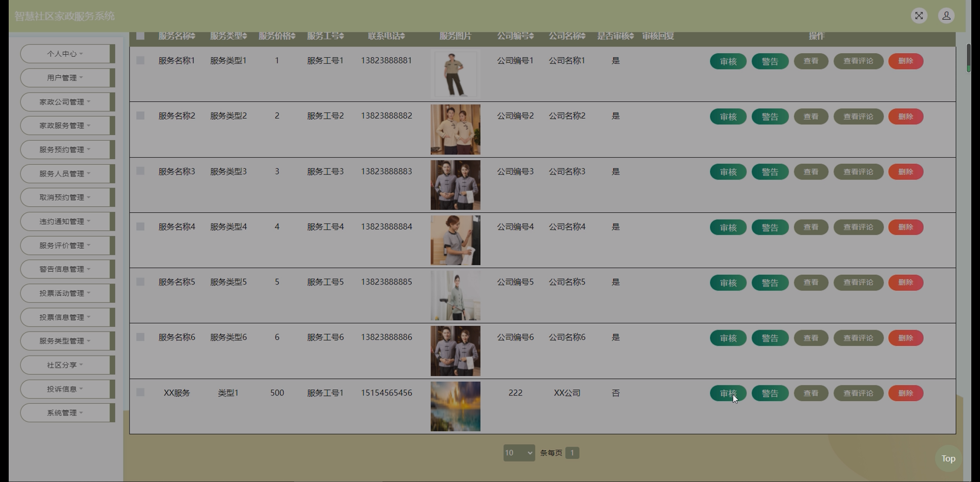Image resolution: width=980 pixels, height=482 pixels.
Task: Click 查看 for the 服务名称1 row
Action: [x=811, y=61]
